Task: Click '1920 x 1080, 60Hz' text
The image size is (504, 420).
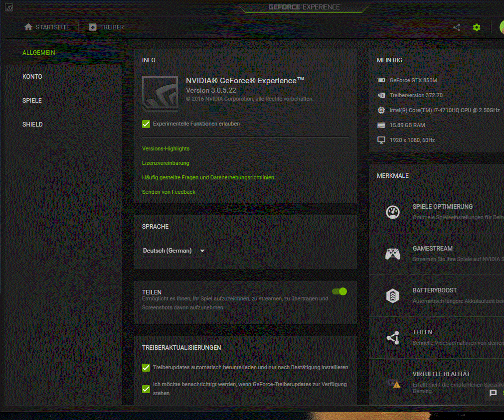Action: 412,140
